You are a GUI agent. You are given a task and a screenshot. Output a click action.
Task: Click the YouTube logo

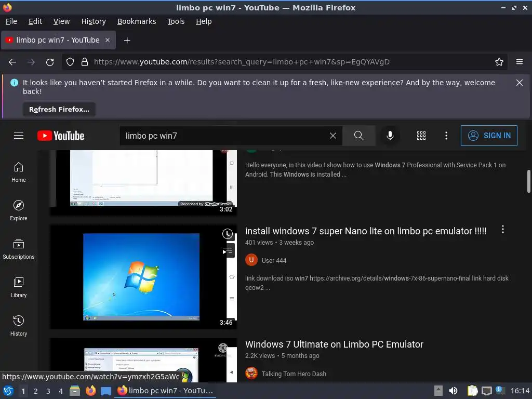pyautogui.click(x=61, y=136)
